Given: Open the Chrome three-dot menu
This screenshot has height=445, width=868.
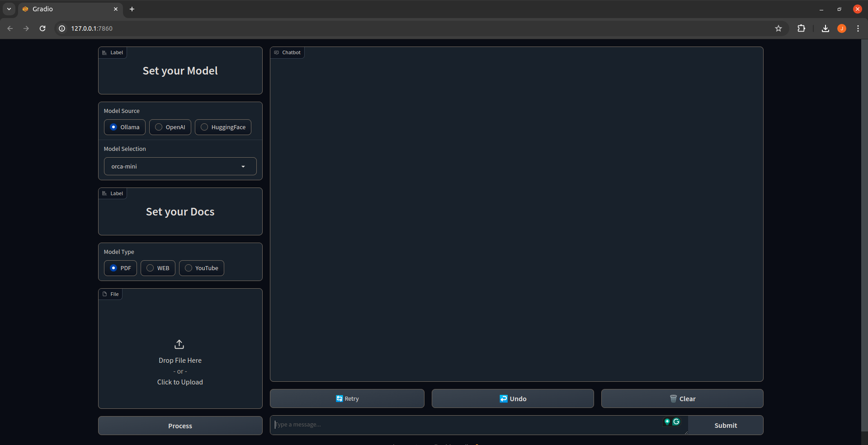Looking at the screenshot, I should 858,28.
